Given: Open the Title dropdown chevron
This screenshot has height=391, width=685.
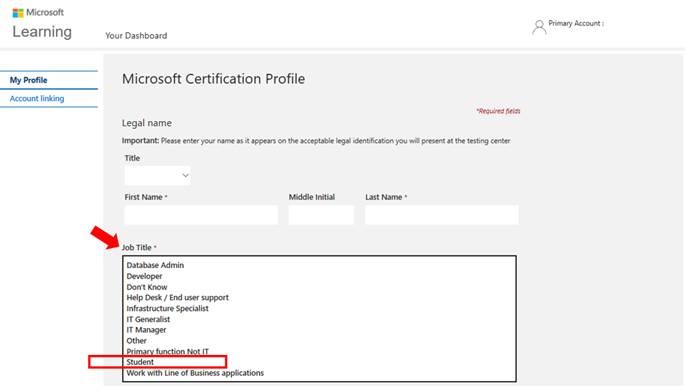Looking at the screenshot, I should pyautogui.click(x=185, y=176).
